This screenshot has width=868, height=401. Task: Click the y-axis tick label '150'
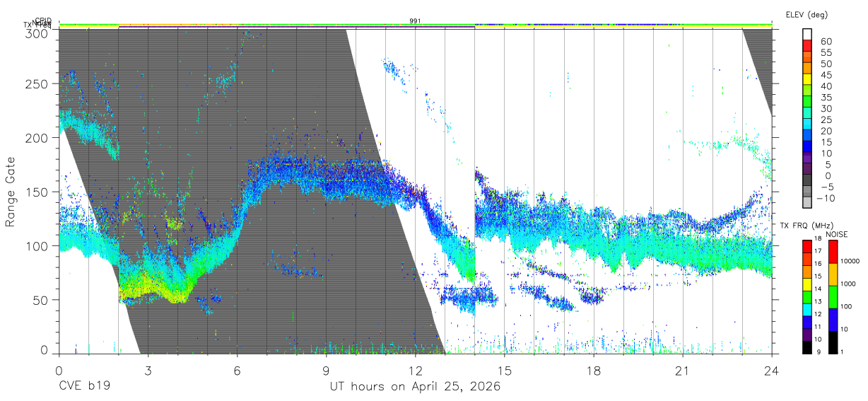tap(37, 192)
